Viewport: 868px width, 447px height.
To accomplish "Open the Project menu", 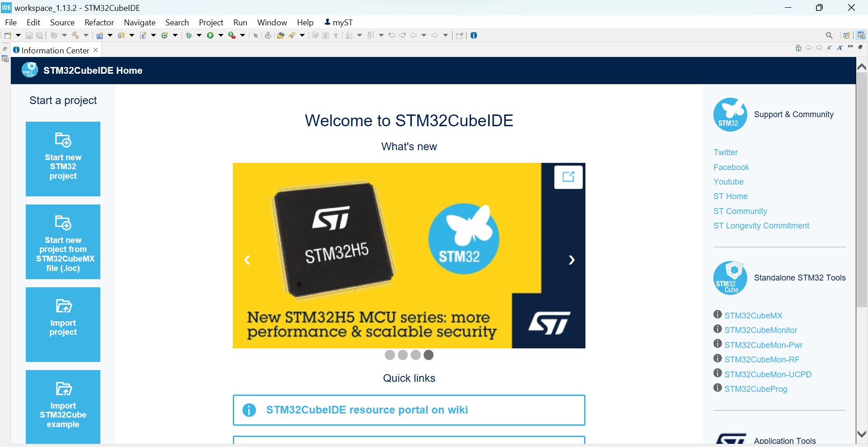I will click(211, 23).
